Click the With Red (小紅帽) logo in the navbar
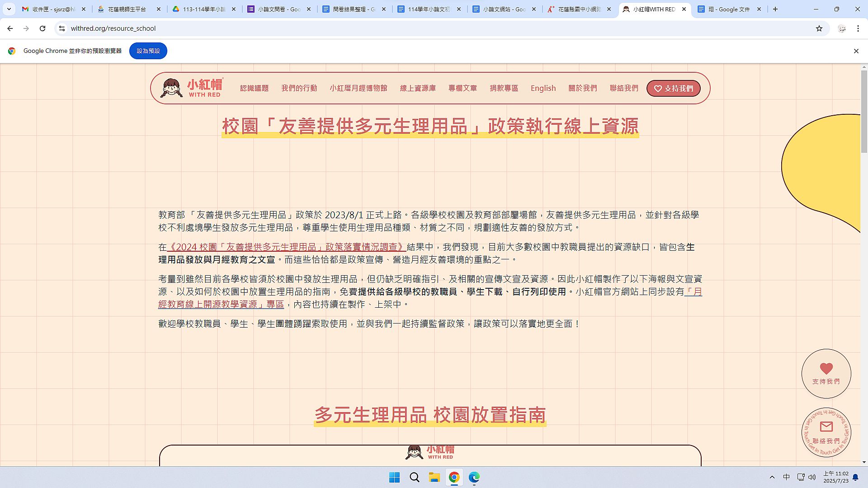868x488 pixels. point(192,88)
